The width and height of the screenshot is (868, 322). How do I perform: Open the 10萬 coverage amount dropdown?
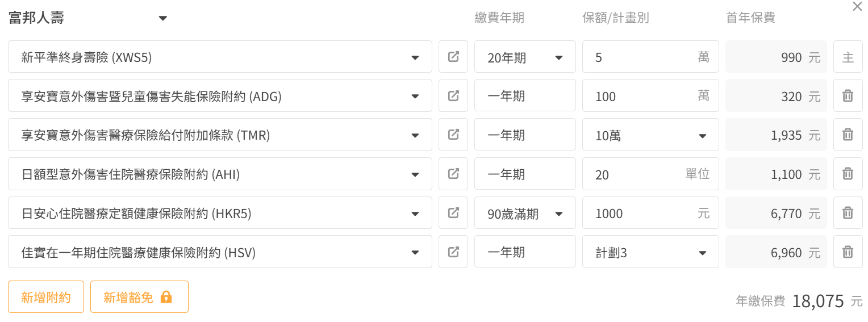tap(650, 135)
